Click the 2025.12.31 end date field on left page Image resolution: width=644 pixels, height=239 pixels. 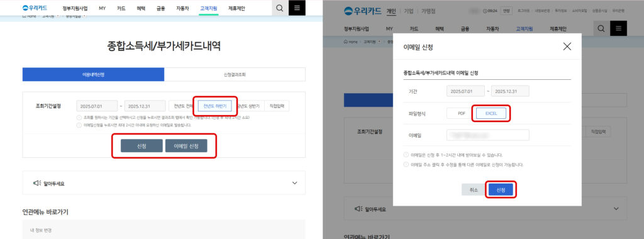(x=145, y=106)
